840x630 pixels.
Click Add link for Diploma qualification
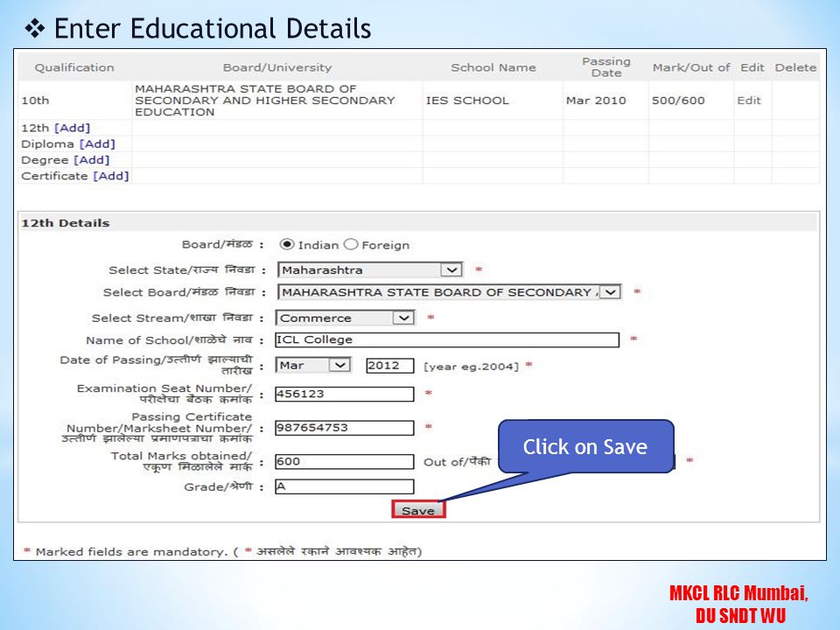click(97, 144)
